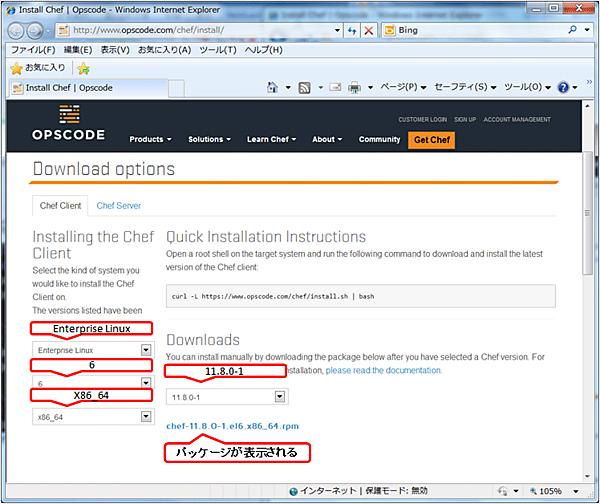Click the chef-11.8.0-1.el6.x86_64.rpm download link
Screen dimensions: 600x504
(x=232, y=426)
